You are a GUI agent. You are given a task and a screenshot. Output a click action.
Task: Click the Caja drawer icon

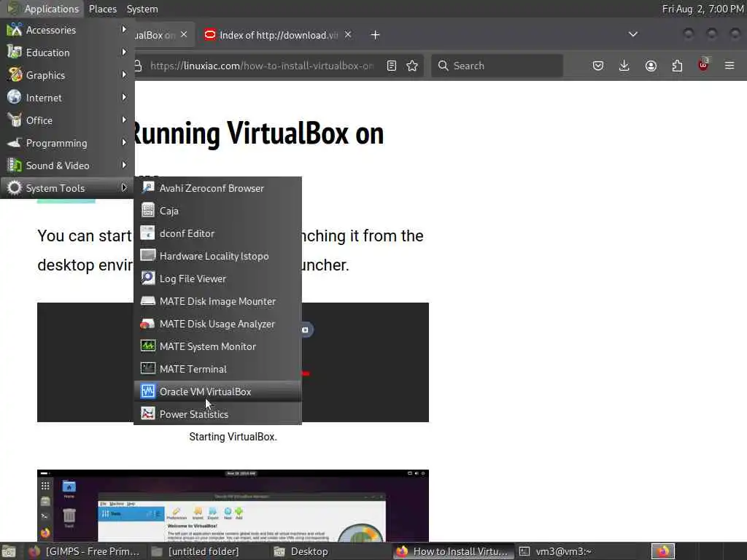click(147, 210)
